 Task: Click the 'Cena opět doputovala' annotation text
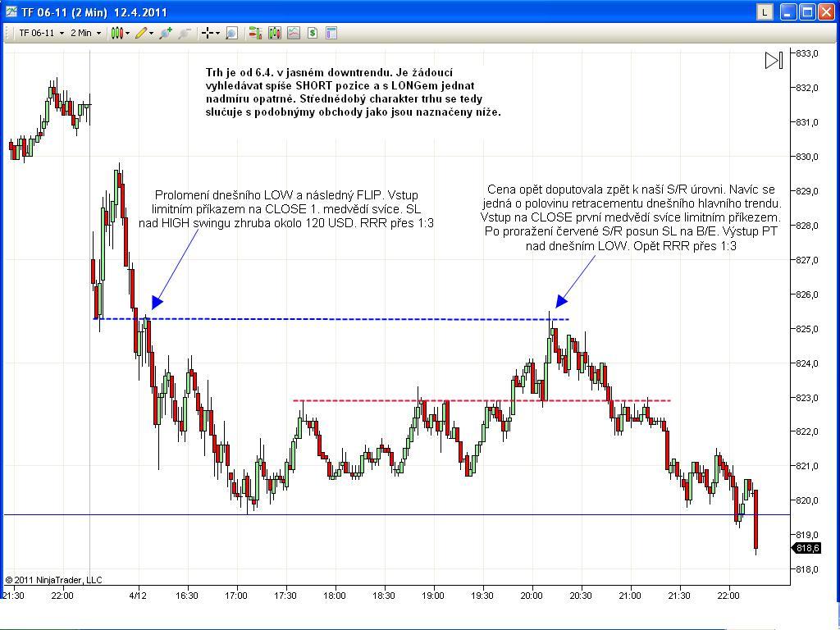631,217
